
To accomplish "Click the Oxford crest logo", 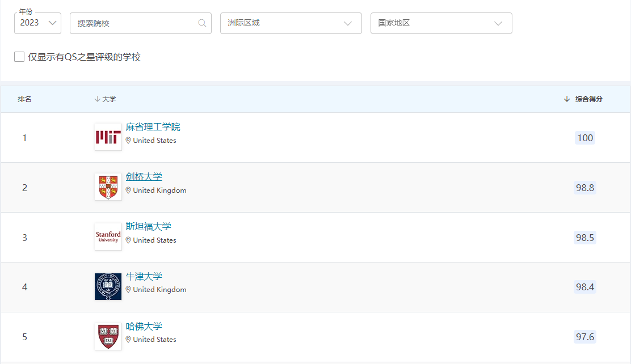I will [108, 287].
